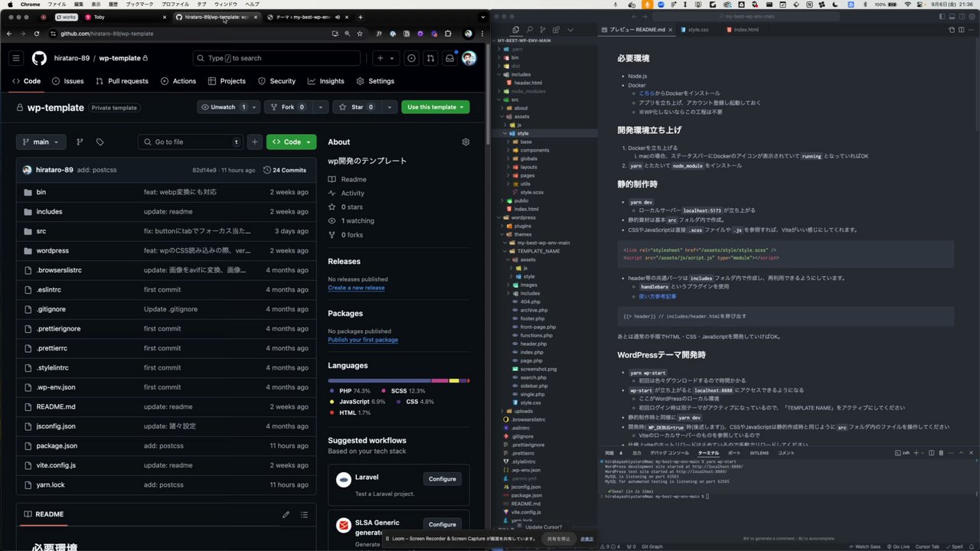The width and height of the screenshot is (980, 551).
Task: Toggle Go Live server in status bar
Action: 900,546
